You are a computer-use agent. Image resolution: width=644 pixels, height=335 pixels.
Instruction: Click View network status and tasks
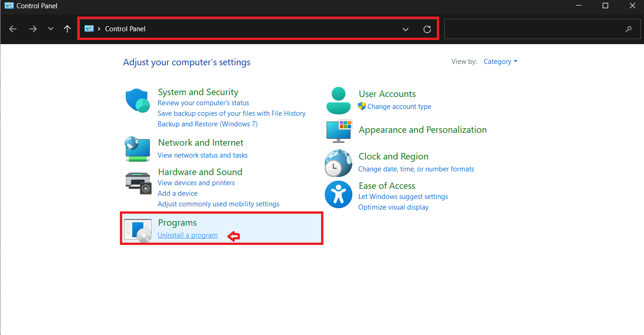tap(203, 155)
